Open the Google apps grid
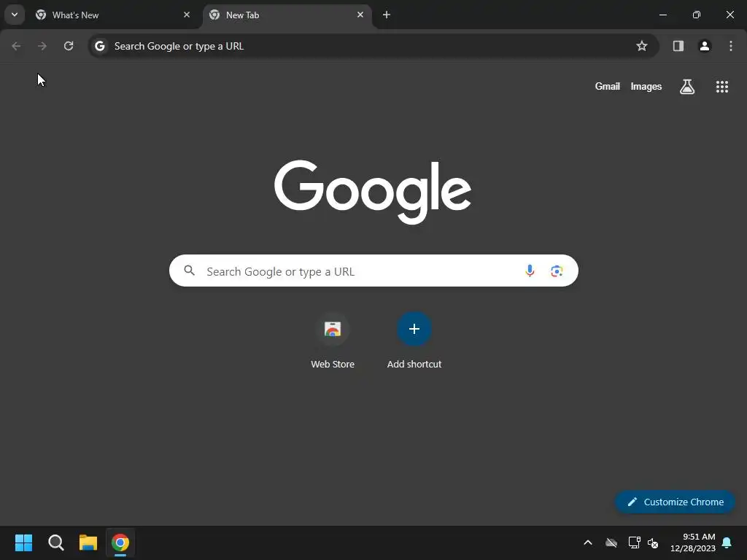 (722, 86)
